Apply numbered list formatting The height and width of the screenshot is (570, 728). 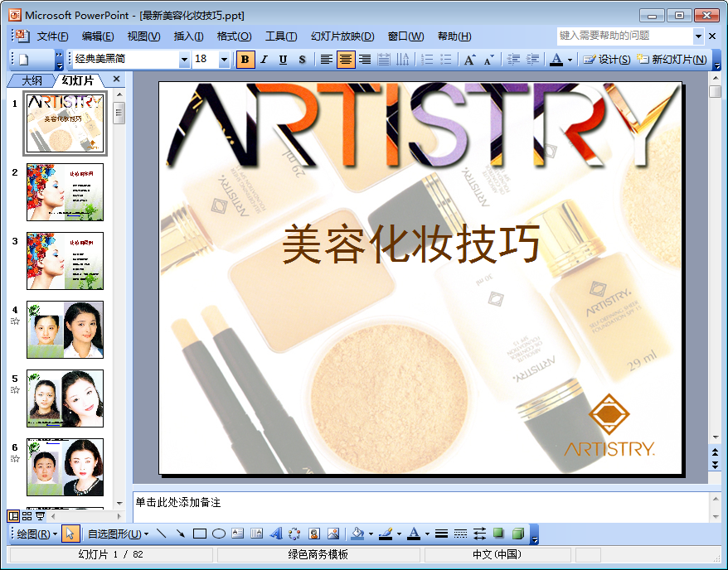click(x=427, y=60)
